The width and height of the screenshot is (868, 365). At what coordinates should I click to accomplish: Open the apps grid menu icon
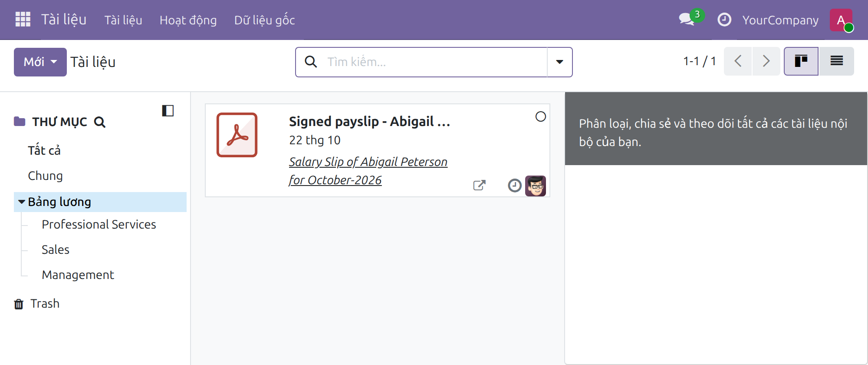[23, 20]
